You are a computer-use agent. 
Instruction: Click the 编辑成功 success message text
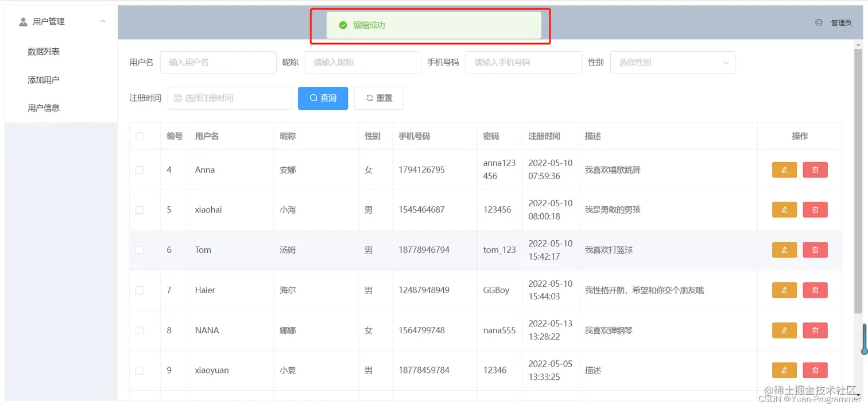(369, 25)
